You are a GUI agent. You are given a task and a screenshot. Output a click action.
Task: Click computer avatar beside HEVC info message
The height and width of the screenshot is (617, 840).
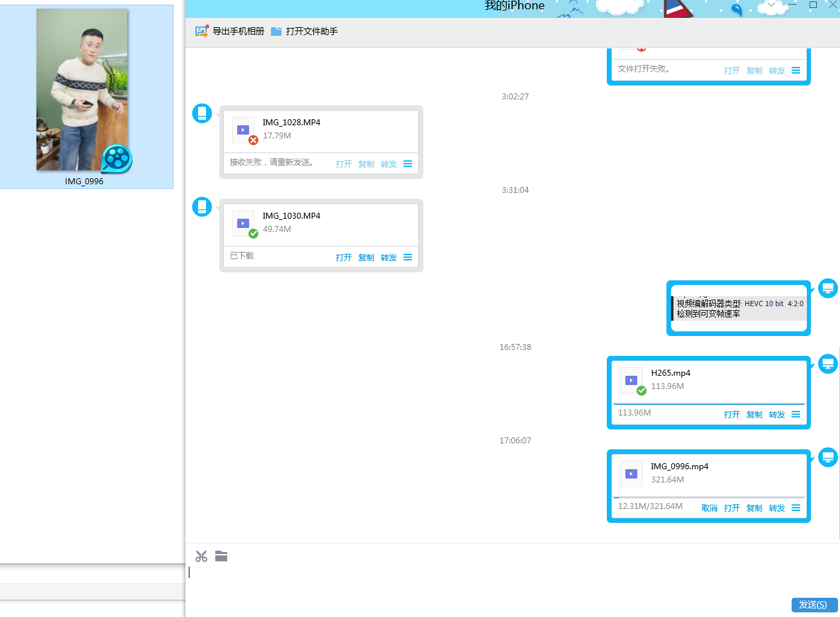[828, 288]
